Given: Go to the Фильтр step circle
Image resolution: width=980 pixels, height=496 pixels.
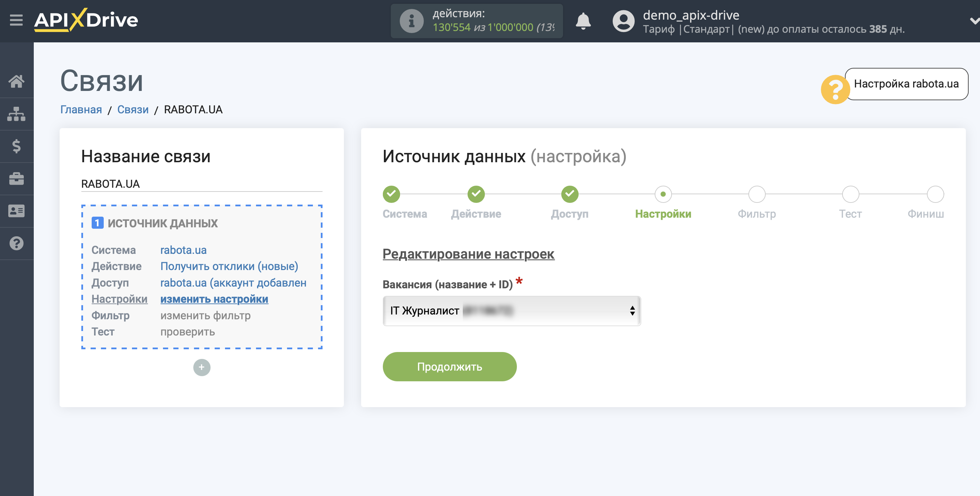Looking at the screenshot, I should click(x=757, y=194).
